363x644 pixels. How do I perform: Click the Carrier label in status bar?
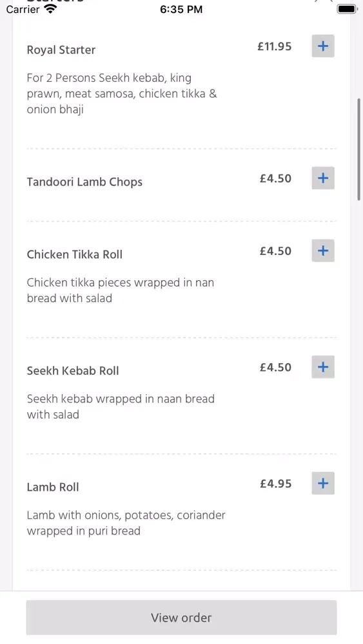point(23,9)
